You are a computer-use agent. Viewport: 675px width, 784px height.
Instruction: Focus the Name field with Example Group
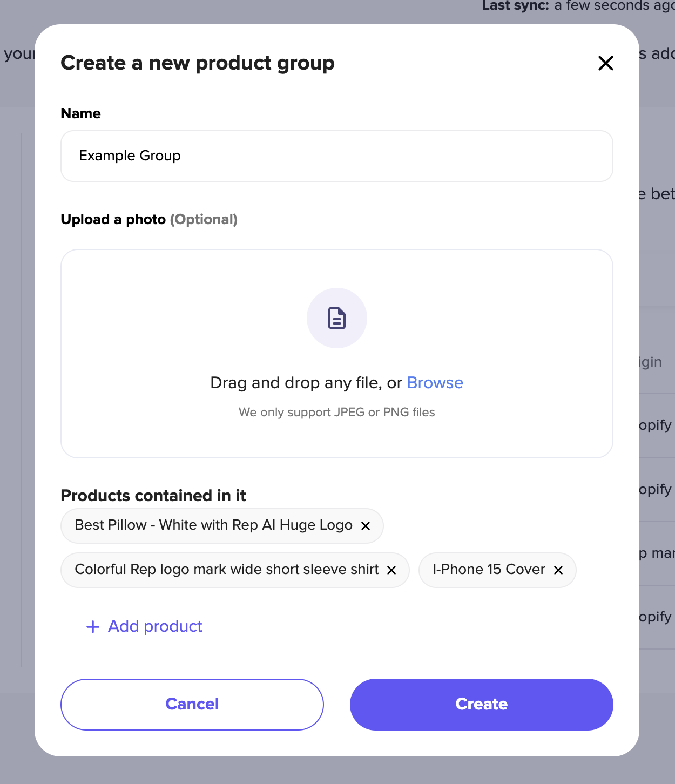[x=337, y=156]
